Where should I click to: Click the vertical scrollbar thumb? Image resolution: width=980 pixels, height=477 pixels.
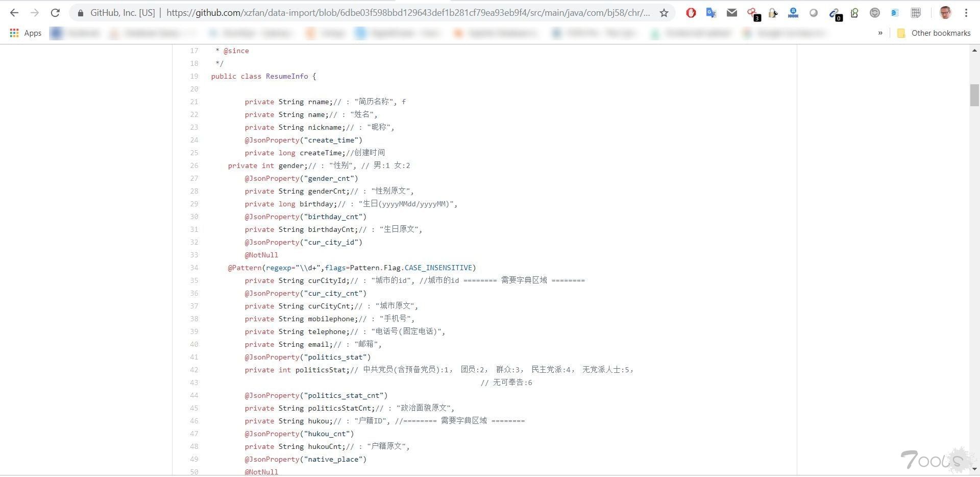[x=974, y=95]
